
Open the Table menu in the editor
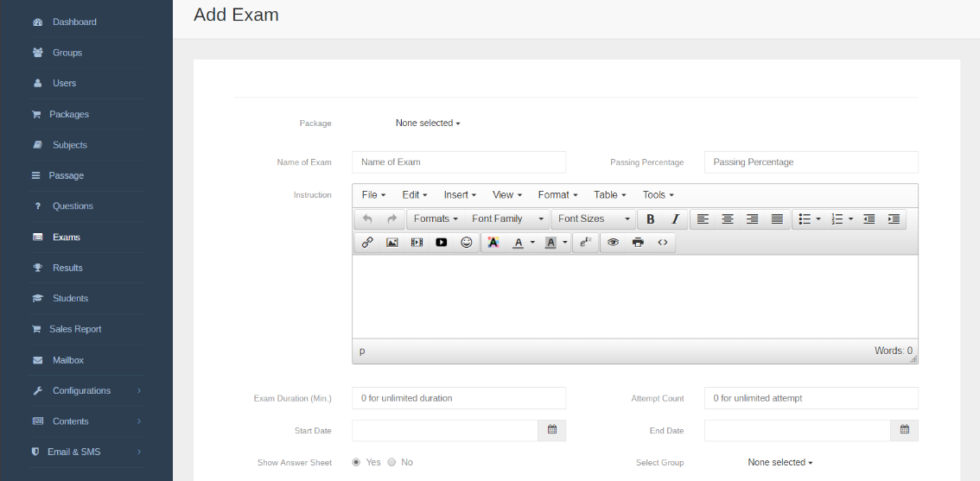pyautogui.click(x=609, y=195)
